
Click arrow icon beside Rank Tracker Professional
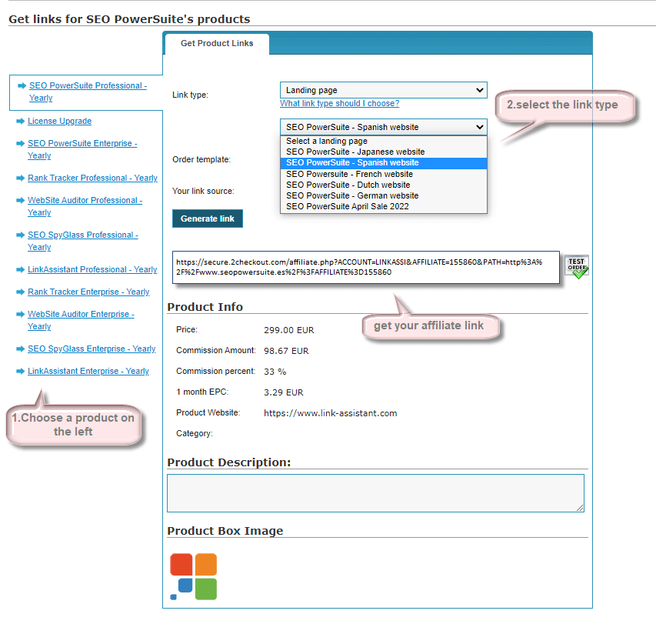tap(20, 179)
